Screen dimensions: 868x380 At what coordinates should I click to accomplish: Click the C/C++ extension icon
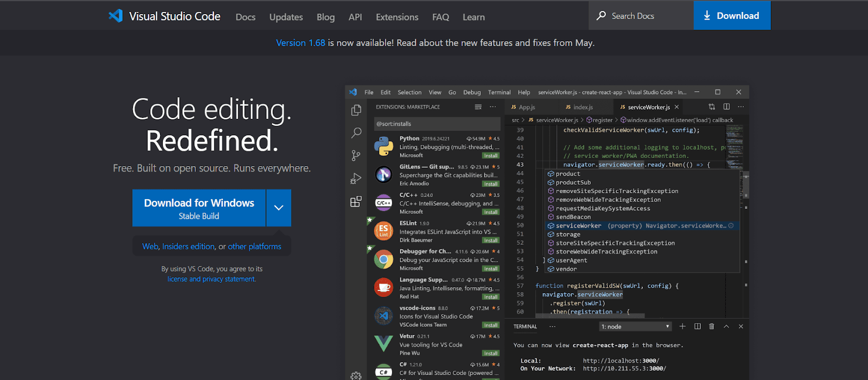[384, 202]
